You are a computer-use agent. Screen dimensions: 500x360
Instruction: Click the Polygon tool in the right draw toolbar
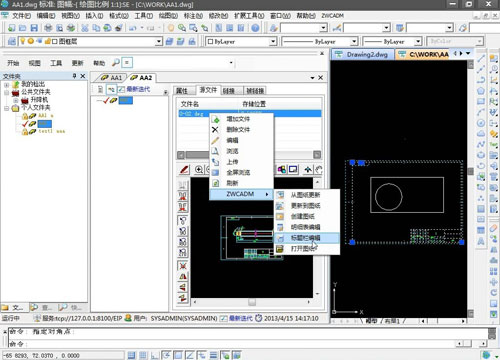pos(481,91)
